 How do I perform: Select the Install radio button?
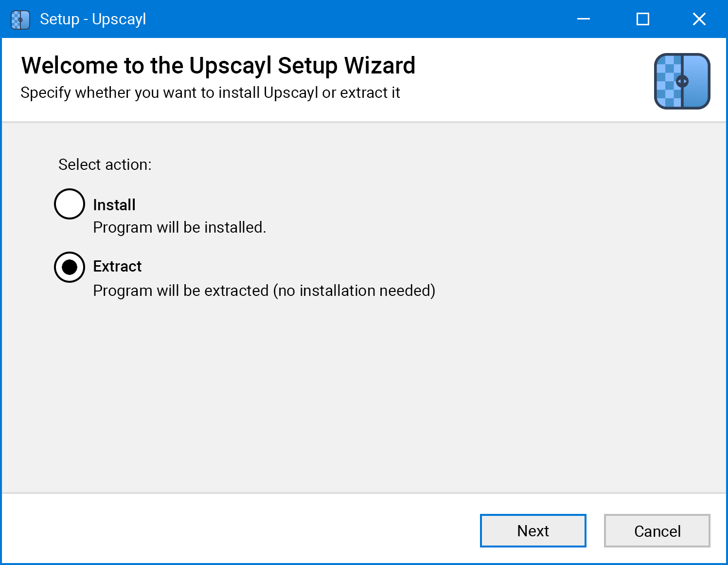(69, 204)
